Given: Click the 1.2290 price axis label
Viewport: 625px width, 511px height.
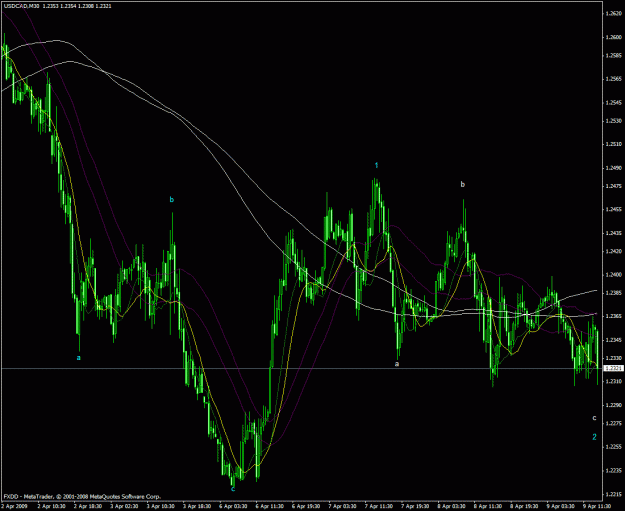Looking at the screenshot, I should (613, 405).
